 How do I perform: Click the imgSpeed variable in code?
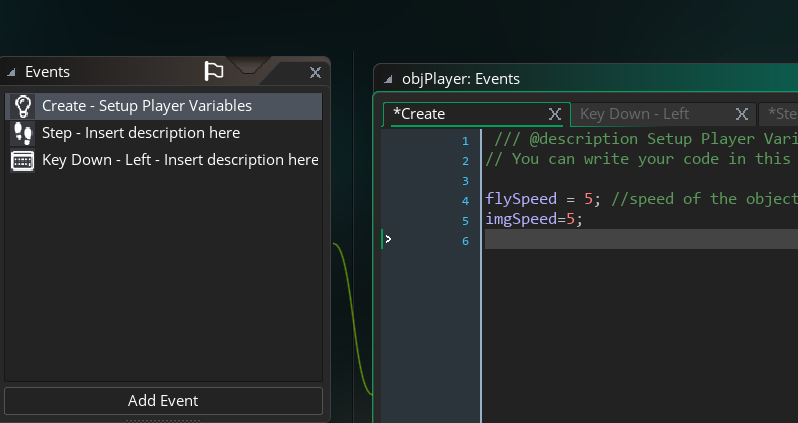521,219
